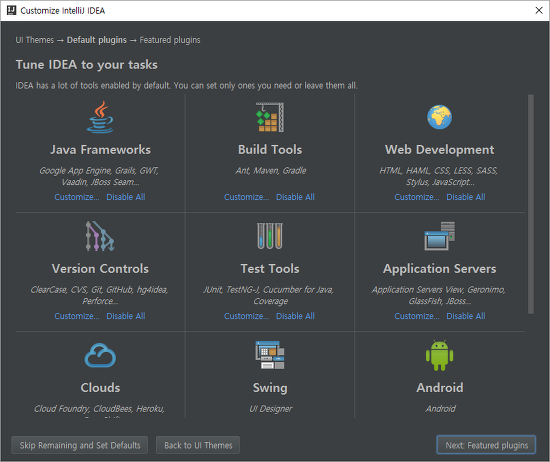This screenshot has width=550, height=462.
Task: Click the Version Controls branches icon
Action: point(100,236)
